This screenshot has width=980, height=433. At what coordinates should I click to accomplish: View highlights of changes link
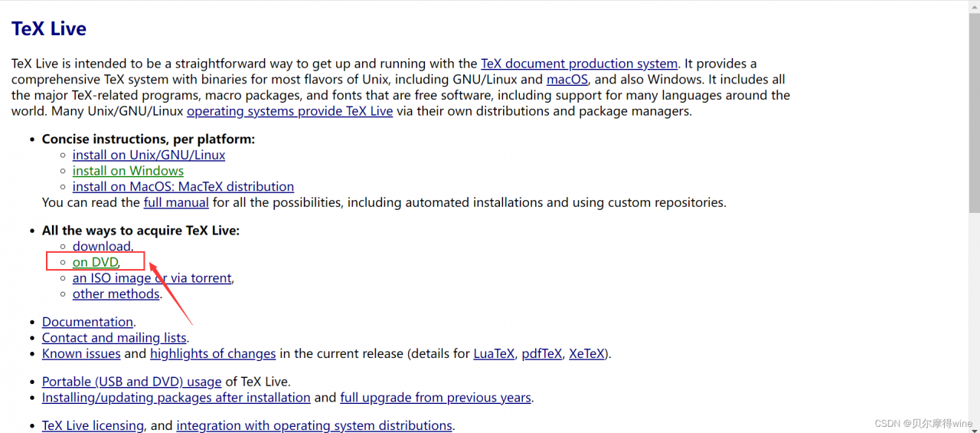pyautogui.click(x=213, y=354)
